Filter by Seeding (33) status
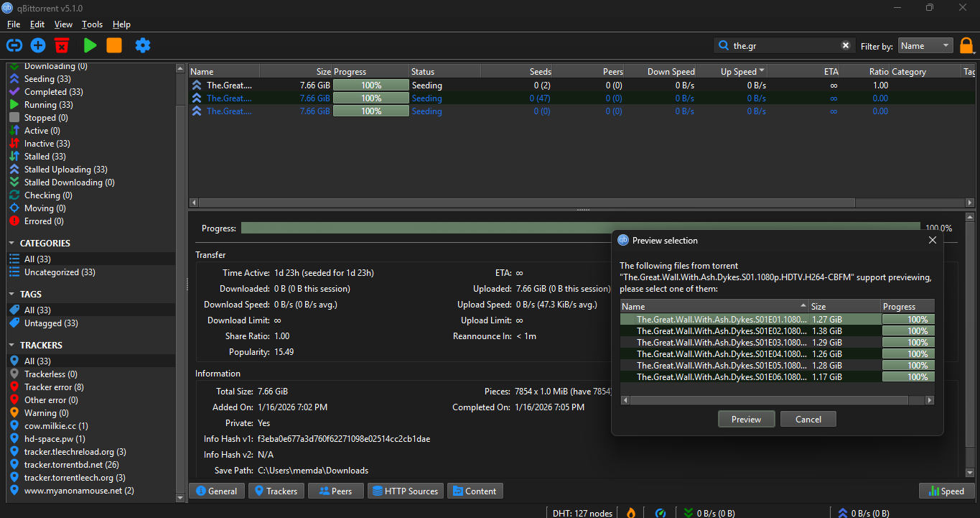Viewport: 980px width, 518px height. (x=47, y=79)
